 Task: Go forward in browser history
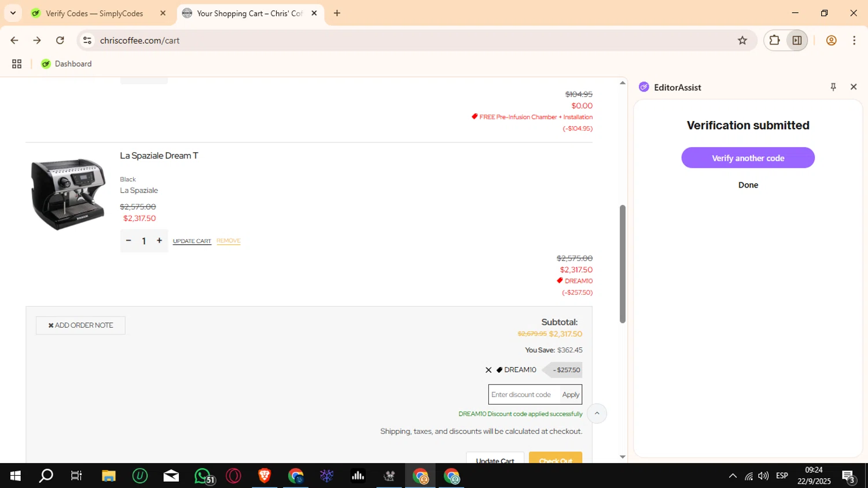[x=37, y=41]
